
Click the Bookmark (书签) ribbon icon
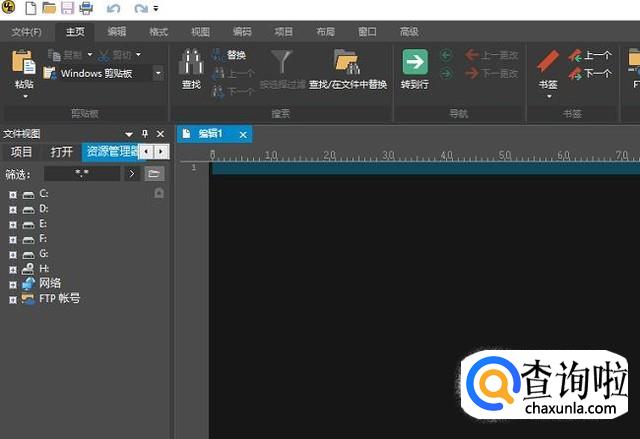[547, 64]
